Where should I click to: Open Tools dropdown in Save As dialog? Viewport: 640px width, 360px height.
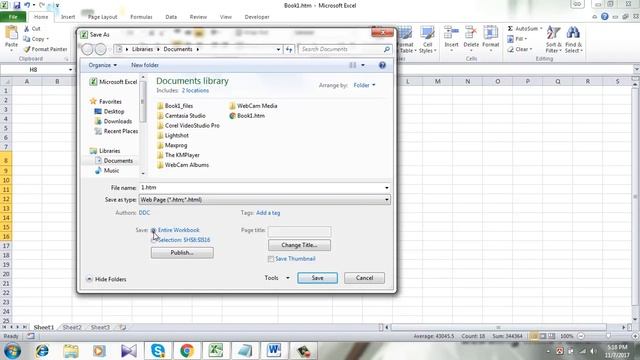[277, 278]
